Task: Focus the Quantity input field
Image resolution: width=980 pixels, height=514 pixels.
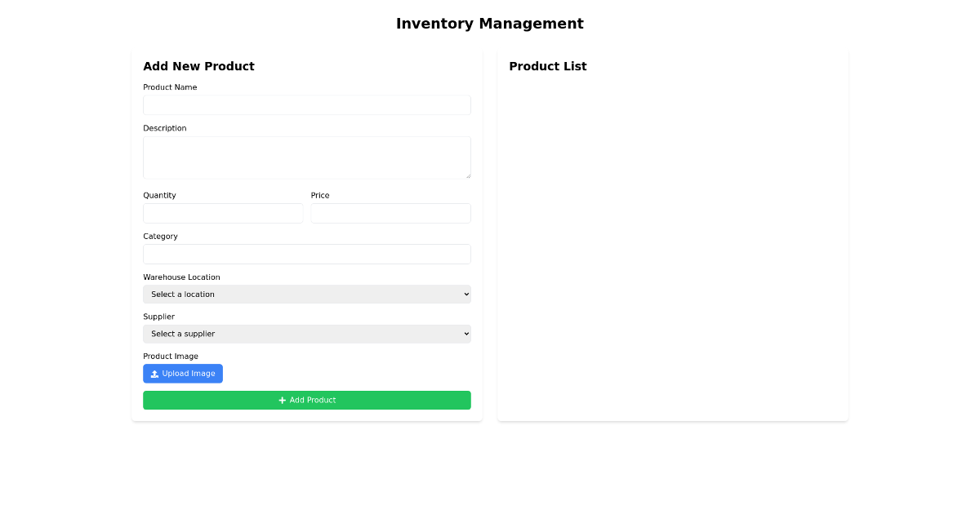Action: click(x=223, y=213)
